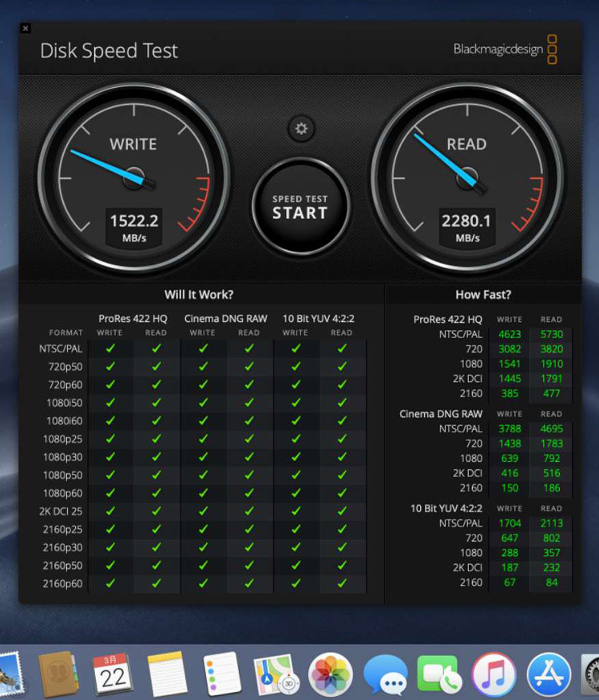Click the Will It Work? panel header
Screen dimensions: 599x700
coord(199,294)
